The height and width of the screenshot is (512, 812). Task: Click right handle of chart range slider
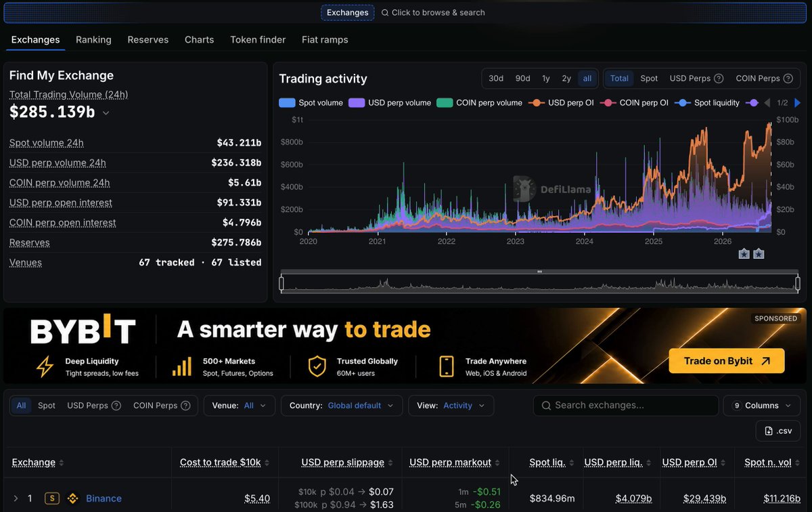(798, 283)
